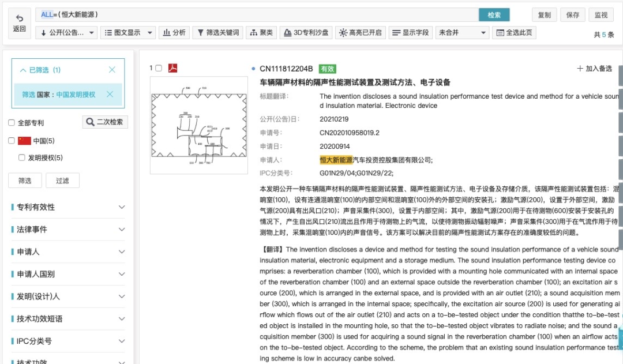This screenshot has height=364, width=623.
Task: Open the patent drawing thumbnail
Action: coord(198,125)
